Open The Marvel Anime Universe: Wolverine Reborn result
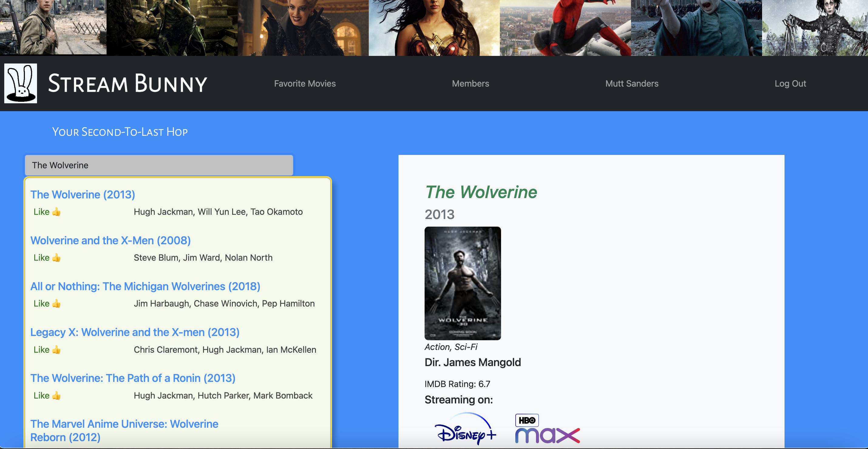The width and height of the screenshot is (868, 449). click(x=124, y=431)
